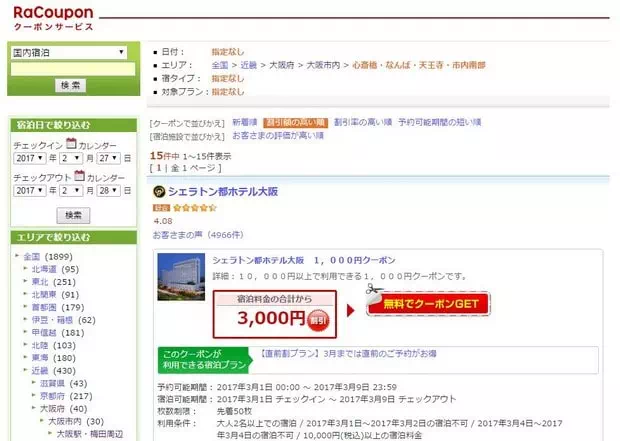
Task: Open the check-in calendar icon
Action: tap(71, 143)
